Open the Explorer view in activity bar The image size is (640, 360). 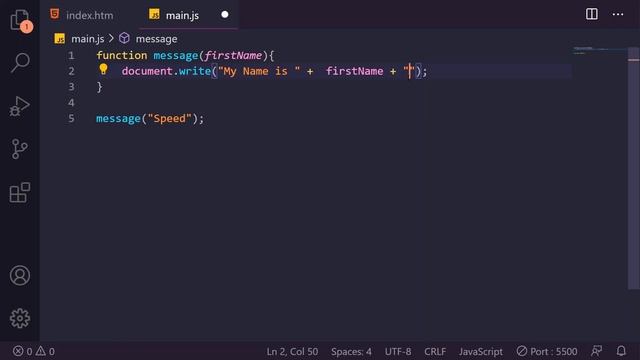(20, 20)
